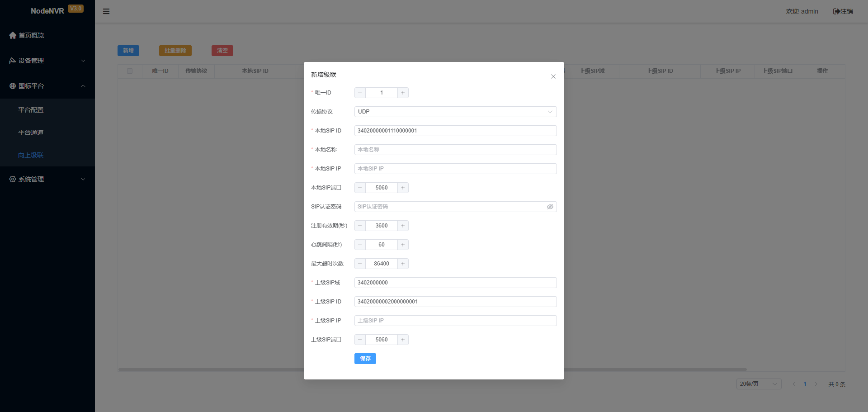868x412 pixels.
Task: Increase 上级SIP端口 with the plus button
Action: [x=403, y=340]
